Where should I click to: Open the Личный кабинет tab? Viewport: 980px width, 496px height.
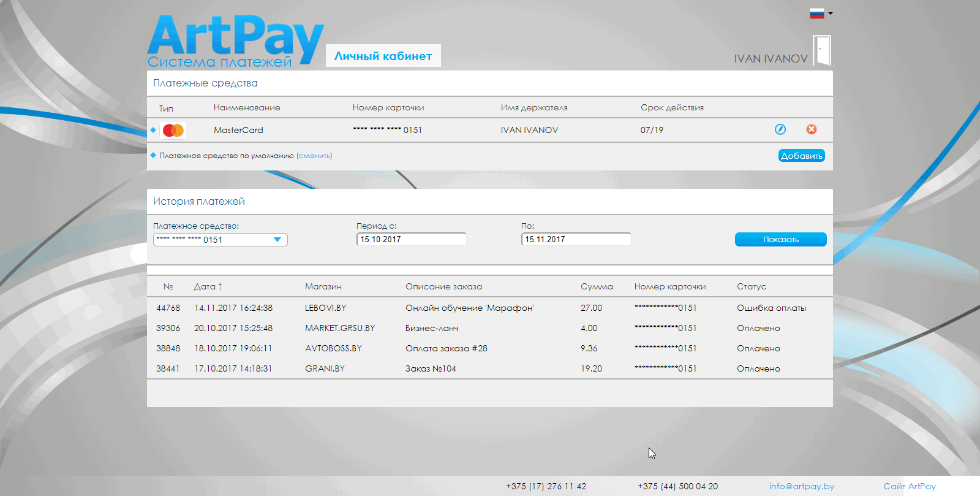coord(383,56)
